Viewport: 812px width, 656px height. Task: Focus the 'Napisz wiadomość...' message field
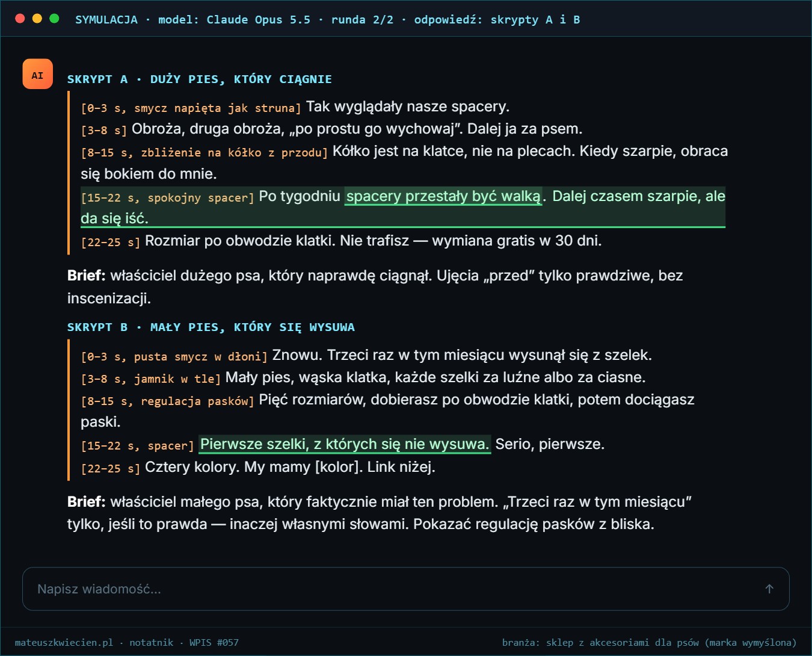coord(405,589)
